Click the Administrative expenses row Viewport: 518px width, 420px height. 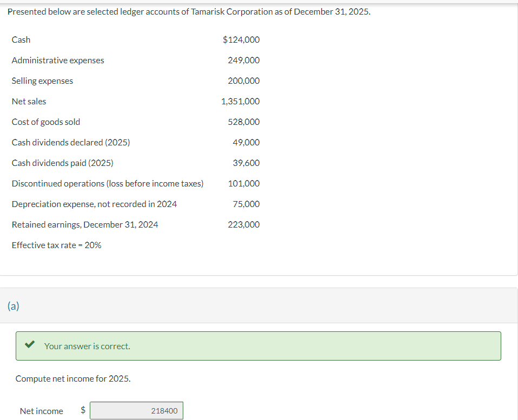click(58, 60)
